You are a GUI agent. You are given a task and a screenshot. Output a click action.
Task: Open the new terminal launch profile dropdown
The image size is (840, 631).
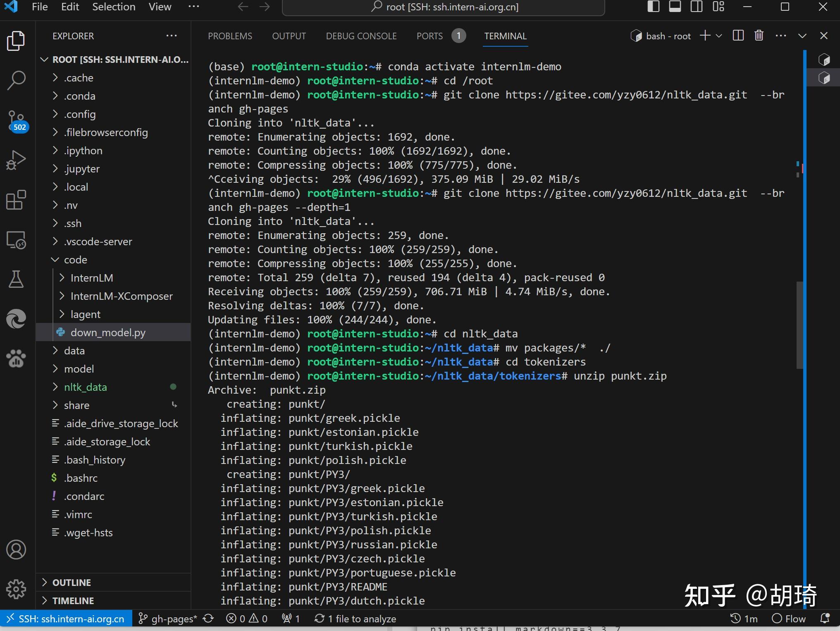click(719, 36)
